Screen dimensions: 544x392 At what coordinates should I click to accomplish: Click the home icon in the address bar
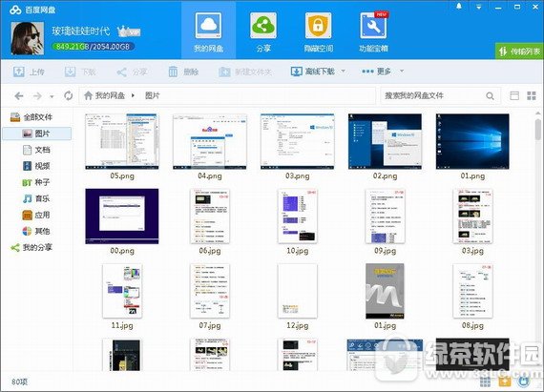tap(89, 95)
